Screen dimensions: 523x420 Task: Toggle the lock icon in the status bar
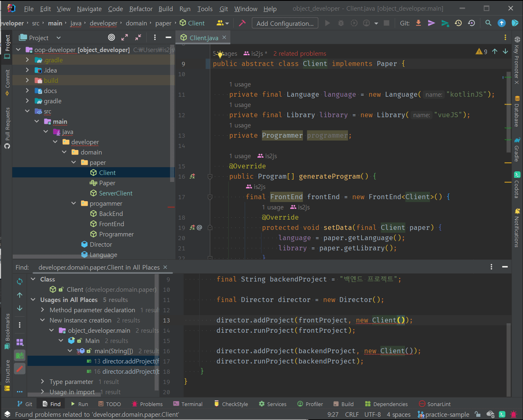coord(478,414)
